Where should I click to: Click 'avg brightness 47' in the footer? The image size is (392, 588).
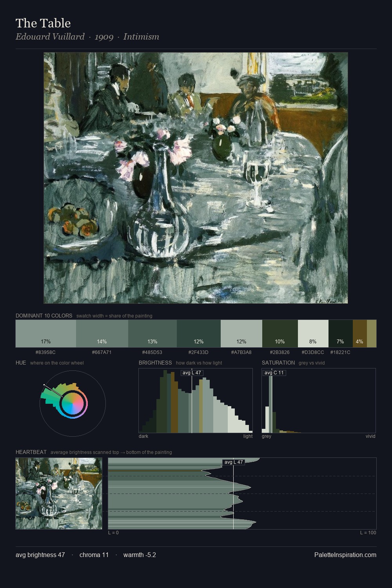(x=40, y=555)
